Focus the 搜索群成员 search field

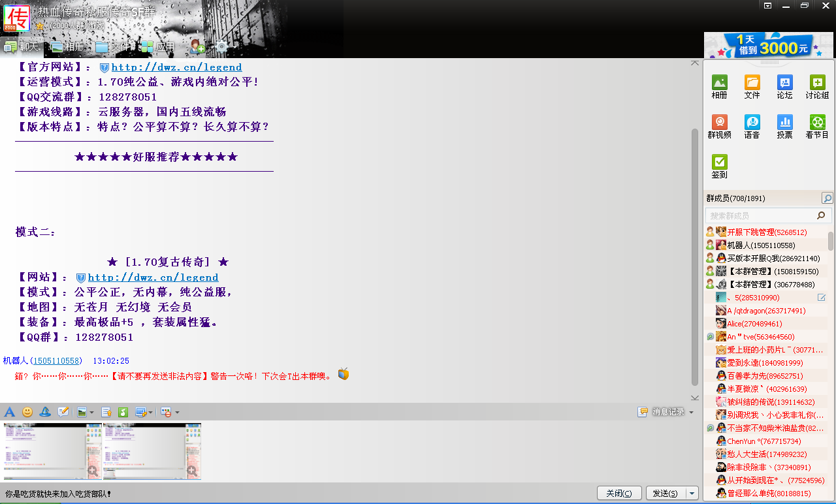click(x=768, y=215)
